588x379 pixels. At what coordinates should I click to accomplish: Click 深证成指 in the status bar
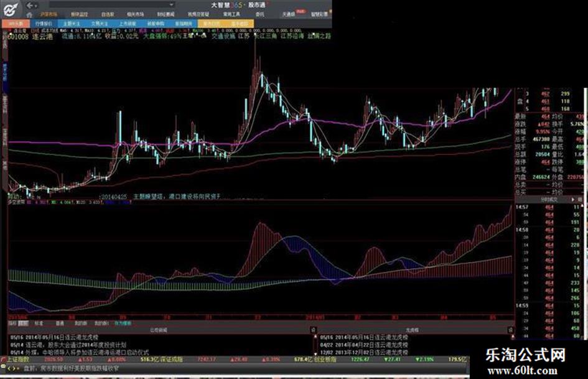point(172,360)
